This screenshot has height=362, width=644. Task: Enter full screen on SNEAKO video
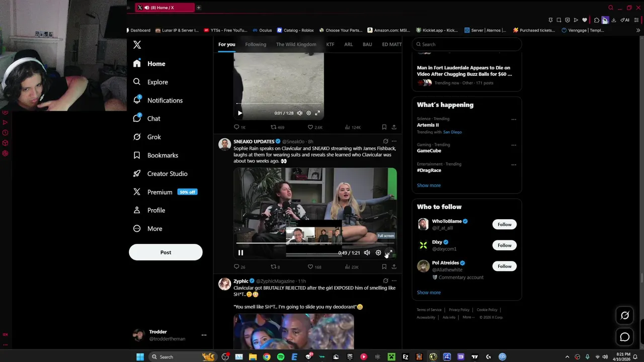click(x=389, y=253)
